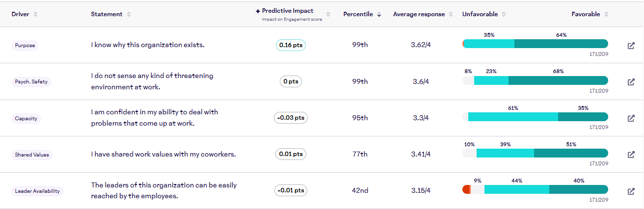The image size is (644, 209).
Task: Sort by Predictive Impact column arrows
Action: tap(328, 15)
